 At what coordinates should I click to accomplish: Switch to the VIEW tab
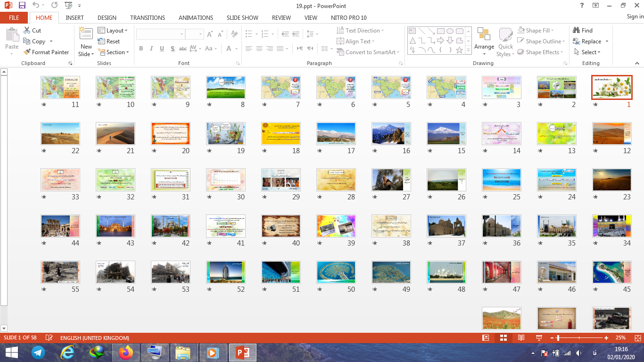pyautogui.click(x=311, y=17)
